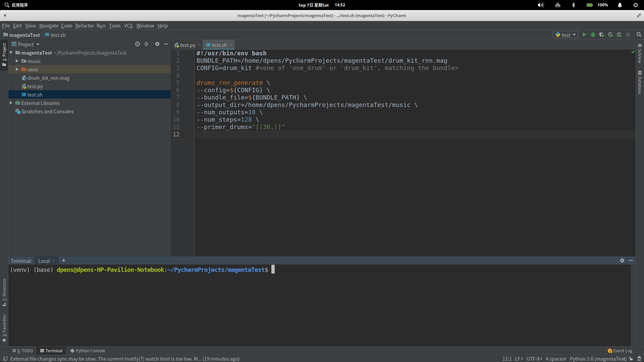Screen dimensions: 644x362
Task: Open Search Everywhere magnifier icon
Action: coord(639,35)
